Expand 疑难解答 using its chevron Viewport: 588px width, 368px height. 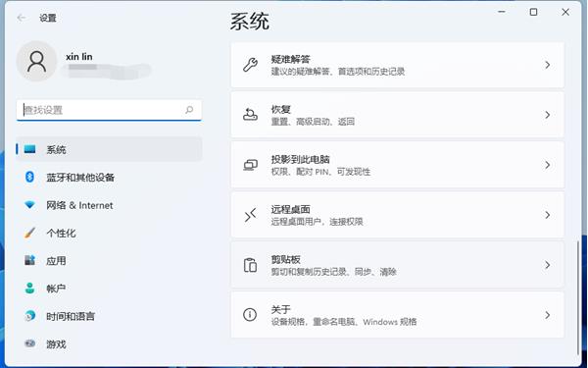[548, 65]
